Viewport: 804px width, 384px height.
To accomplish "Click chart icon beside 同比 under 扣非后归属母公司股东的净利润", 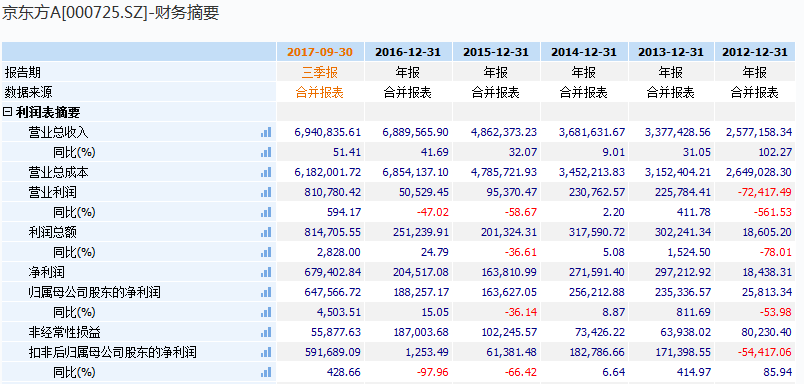I will point(266,372).
